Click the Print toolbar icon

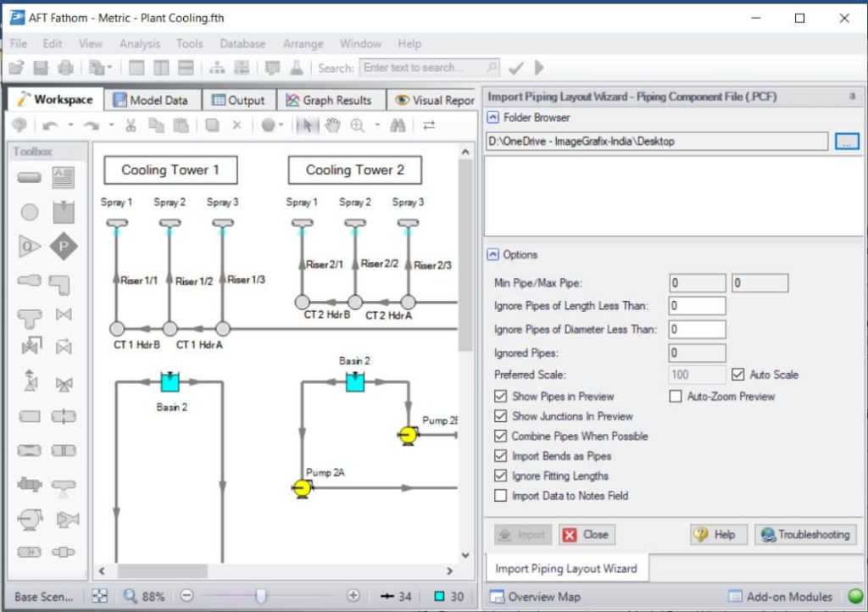coord(65,68)
